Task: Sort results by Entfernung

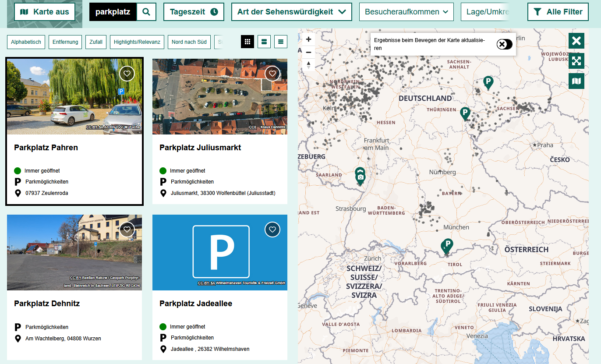Action: [65, 42]
